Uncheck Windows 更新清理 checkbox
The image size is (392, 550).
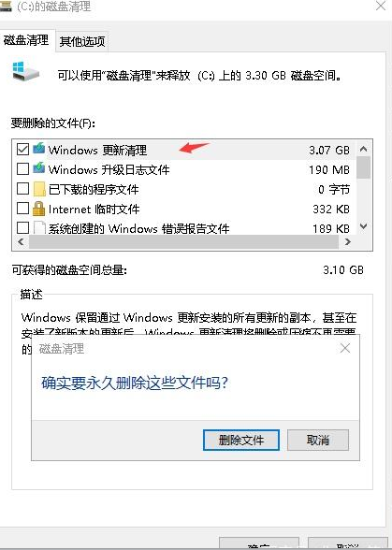(22, 150)
